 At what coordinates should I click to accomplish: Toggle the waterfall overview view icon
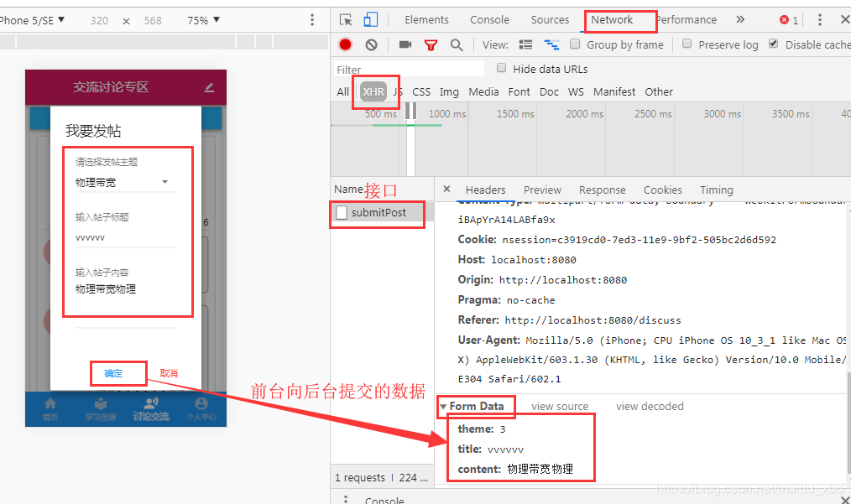(x=552, y=44)
